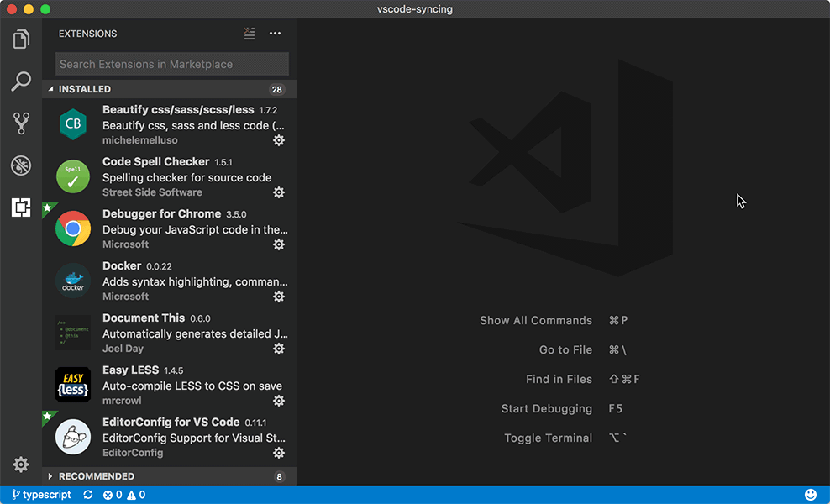This screenshot has width=830, height=504.
Task: Click the Go to File hint
Action: coord(565,350)
